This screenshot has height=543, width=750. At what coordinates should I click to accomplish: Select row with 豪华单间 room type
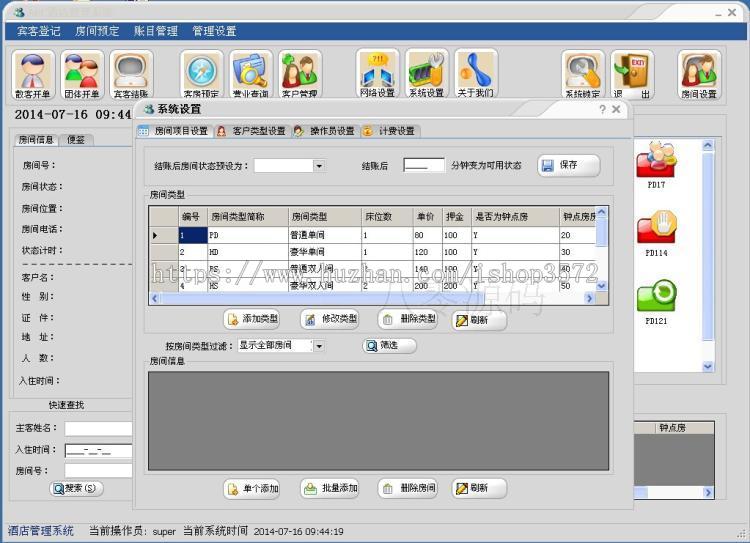(374, 252)
